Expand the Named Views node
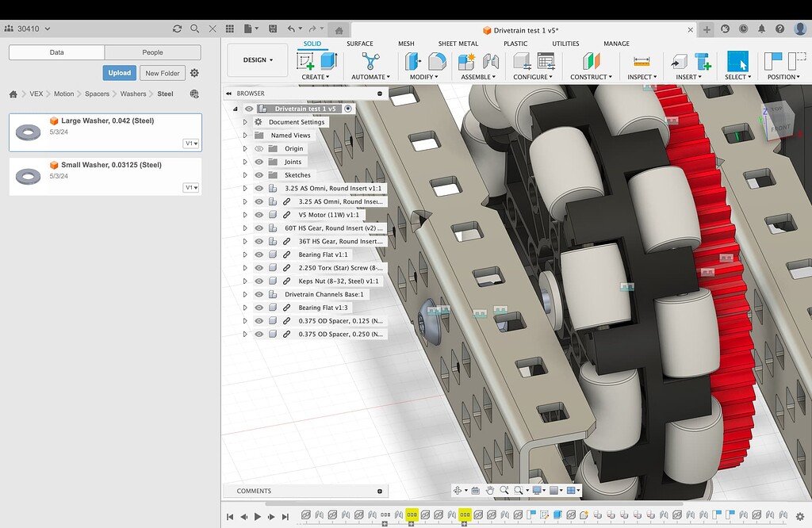Screen dimensions: 812x528 (x=245, y=135)
